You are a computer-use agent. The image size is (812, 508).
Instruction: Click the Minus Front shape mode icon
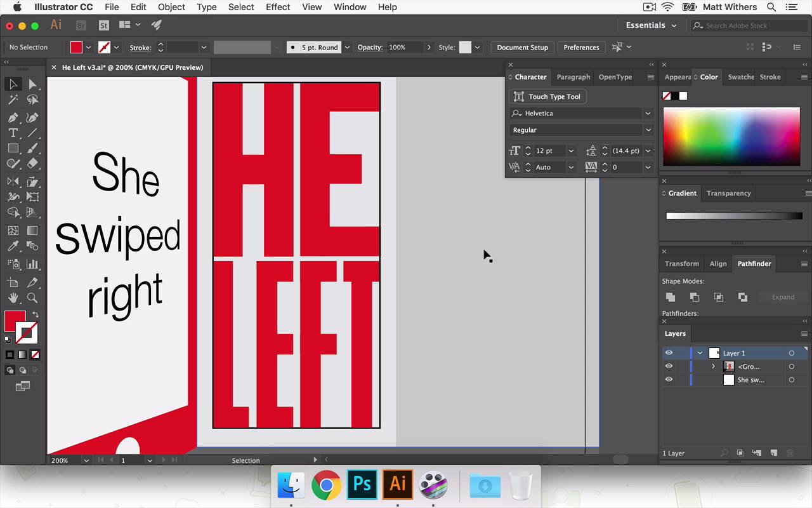click(695, 297)
